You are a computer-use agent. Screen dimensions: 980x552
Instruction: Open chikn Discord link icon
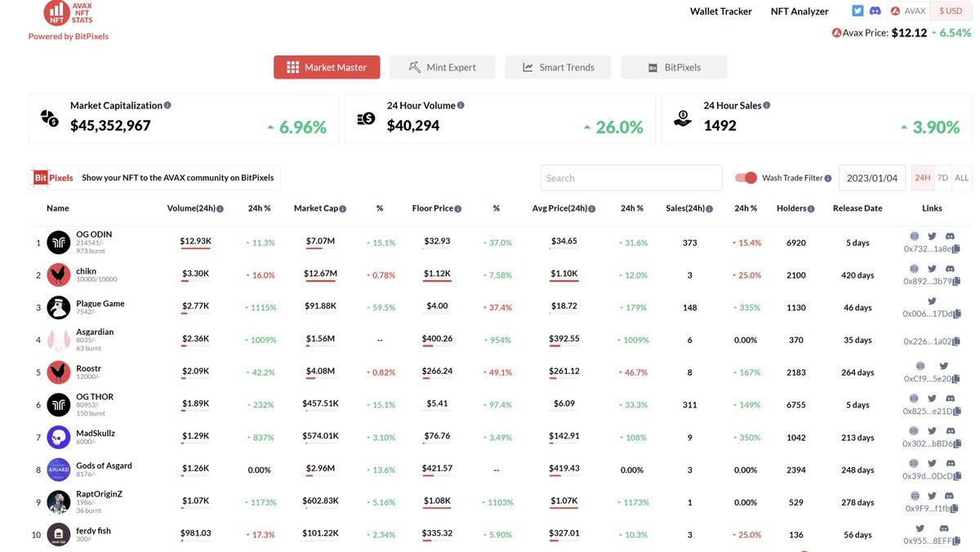tap(950, 269)
